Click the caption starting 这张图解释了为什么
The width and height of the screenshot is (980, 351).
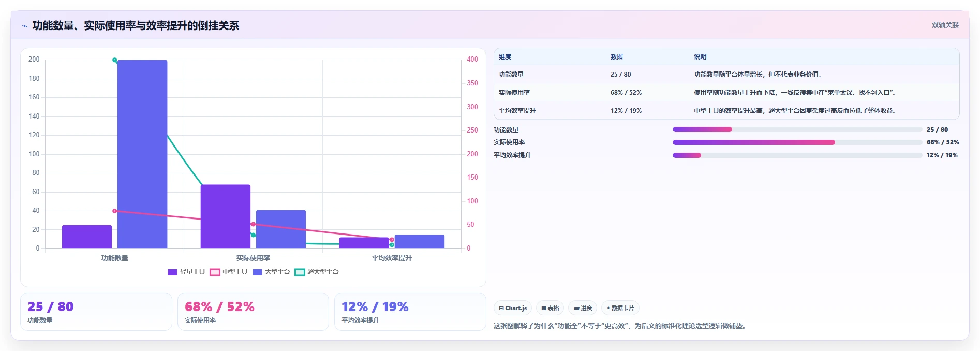point(621,326)
